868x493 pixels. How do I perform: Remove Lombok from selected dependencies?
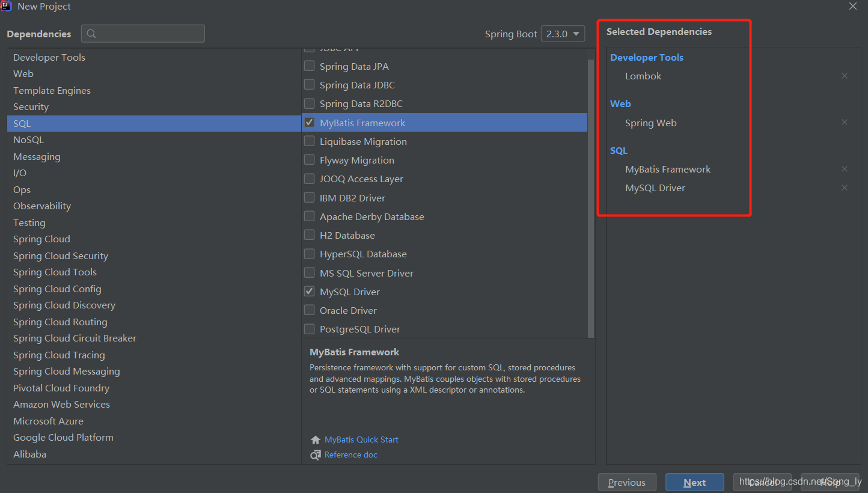[845, 76]
